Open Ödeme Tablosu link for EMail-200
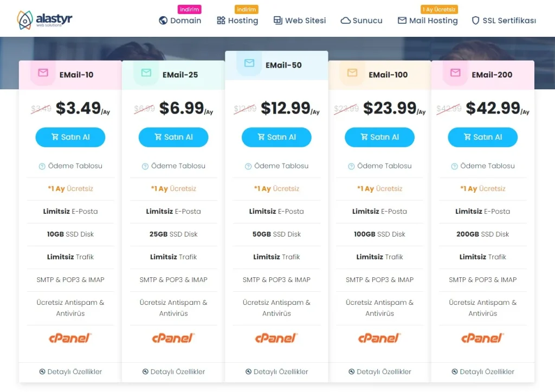The width and height of the screenshot is (555, 392). click(483, 166)
